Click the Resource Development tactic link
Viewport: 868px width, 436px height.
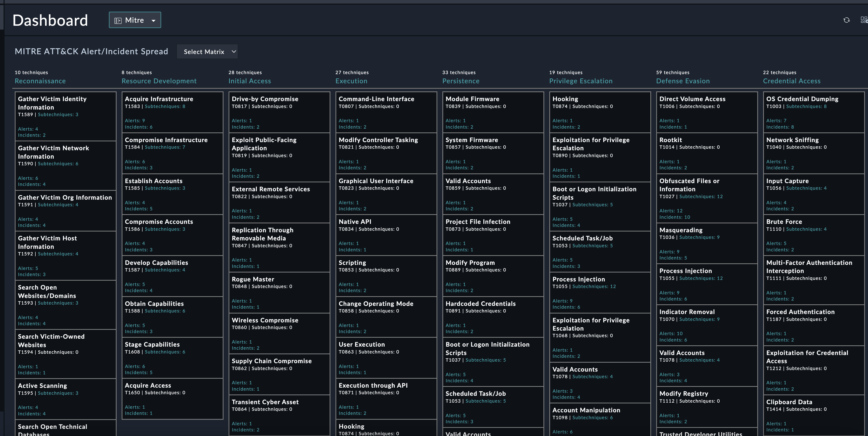[159, 81]
